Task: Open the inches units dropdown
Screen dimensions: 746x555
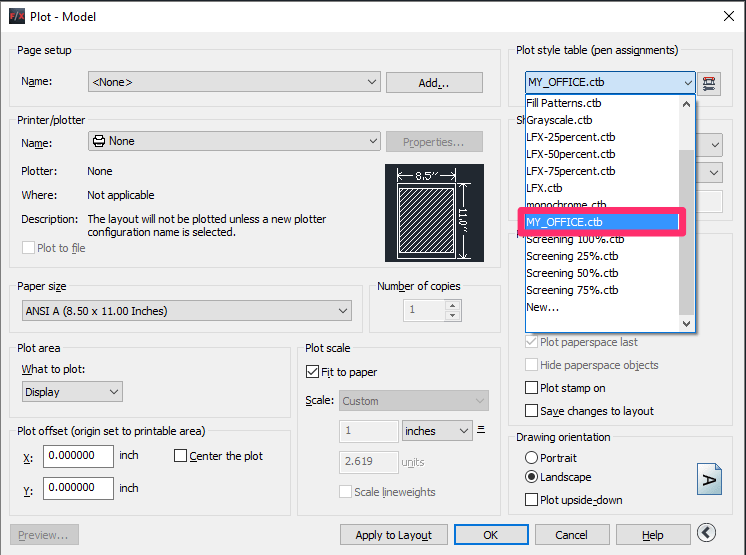Action: click(x=437, y=430)
